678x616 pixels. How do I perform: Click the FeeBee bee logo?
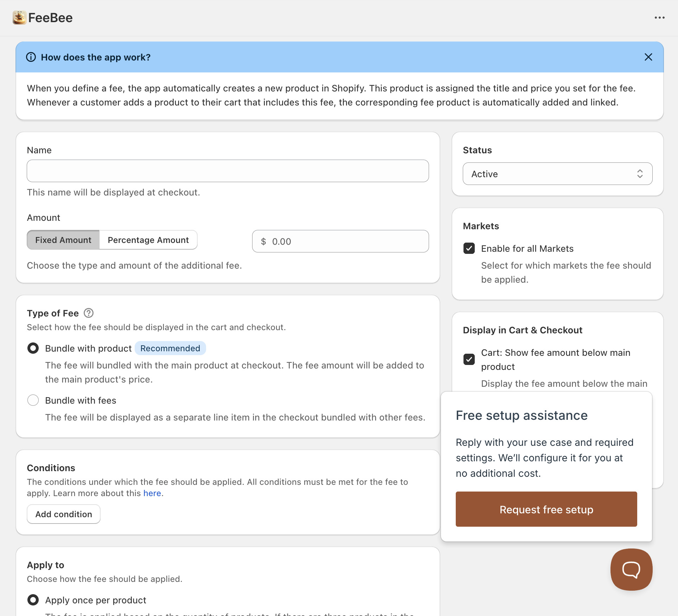(x=19, y=17)
